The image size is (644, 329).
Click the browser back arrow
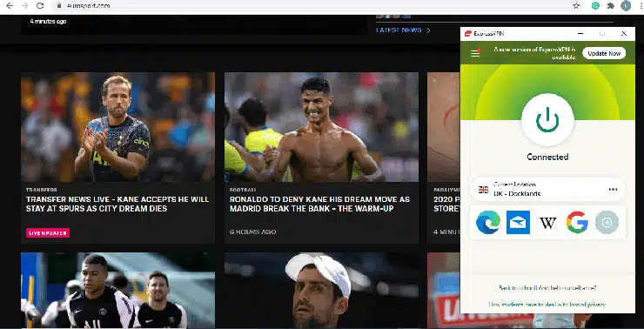[9, 6]
